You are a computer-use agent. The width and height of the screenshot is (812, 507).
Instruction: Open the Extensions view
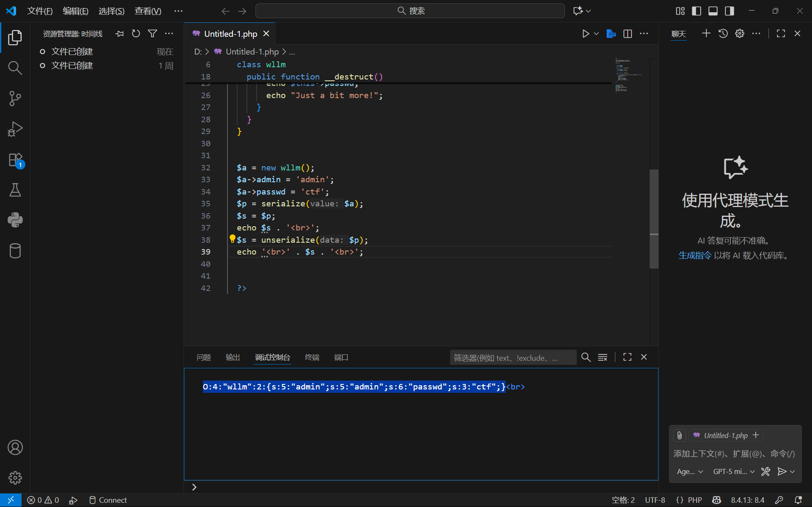[x=15, y=160]
